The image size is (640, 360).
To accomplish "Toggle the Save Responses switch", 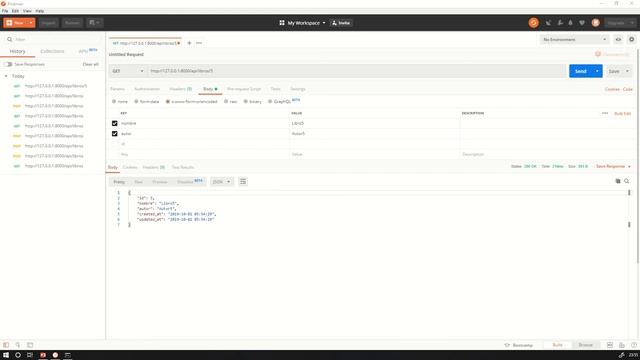I will coord(8,64).
